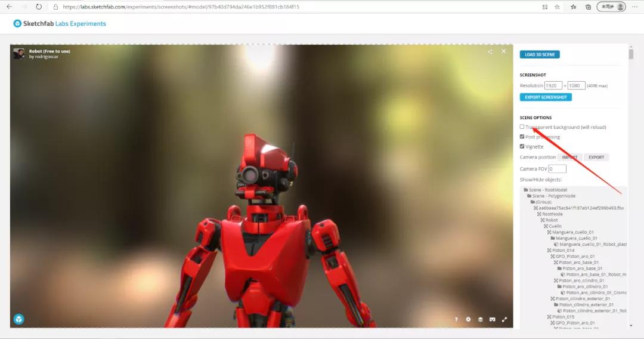Add this page to favorites with the star
Screen dimensions: 644x339
click(x=557, y=7)
